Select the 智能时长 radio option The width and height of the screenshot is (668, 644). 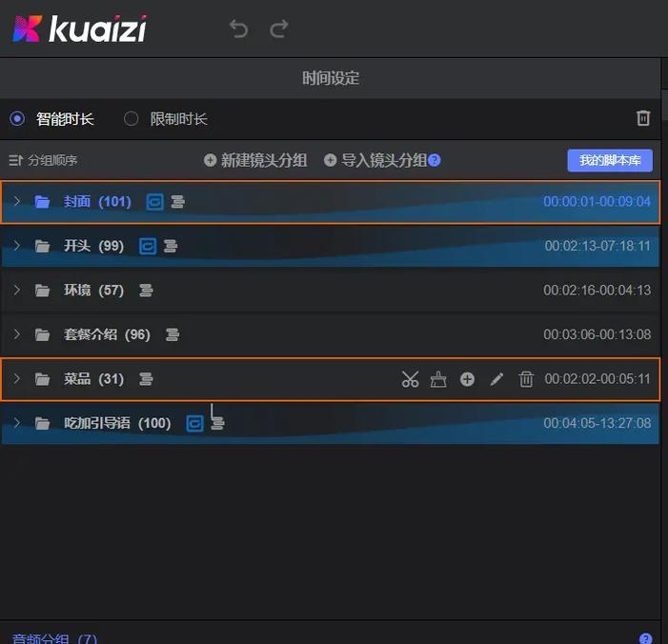(17, 118)
